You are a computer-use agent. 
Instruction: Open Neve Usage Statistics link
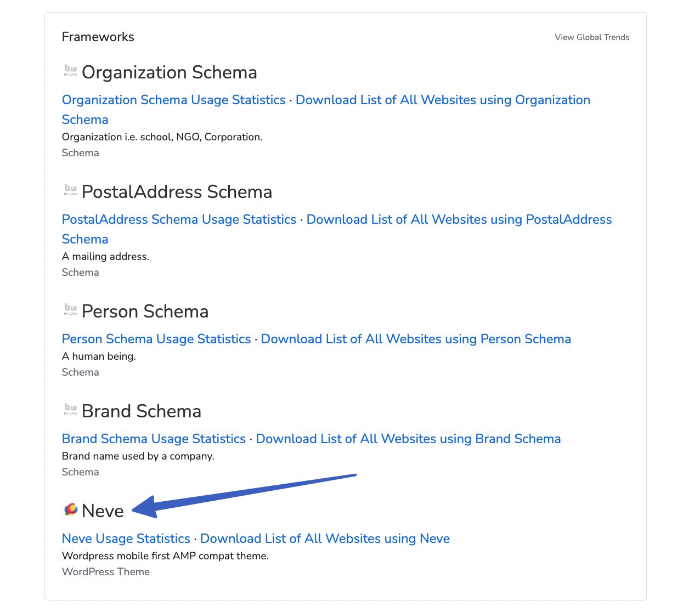click(x=126, y=539)
